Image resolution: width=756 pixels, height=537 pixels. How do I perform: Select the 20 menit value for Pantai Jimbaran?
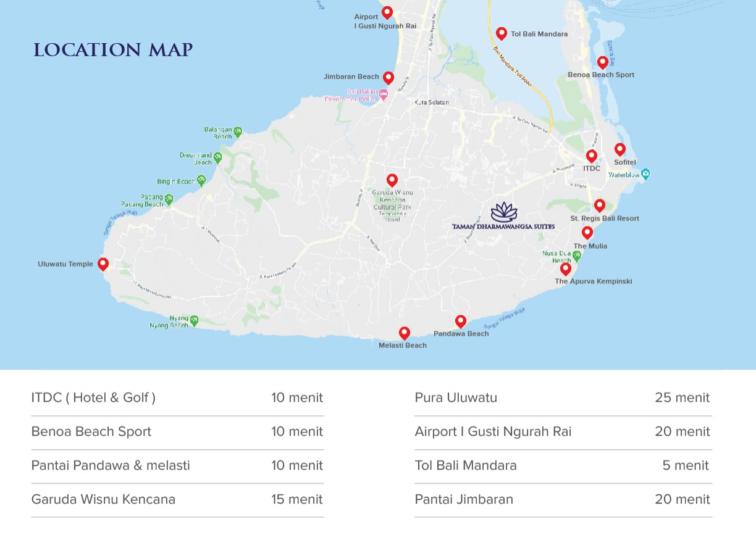(682, 499)
